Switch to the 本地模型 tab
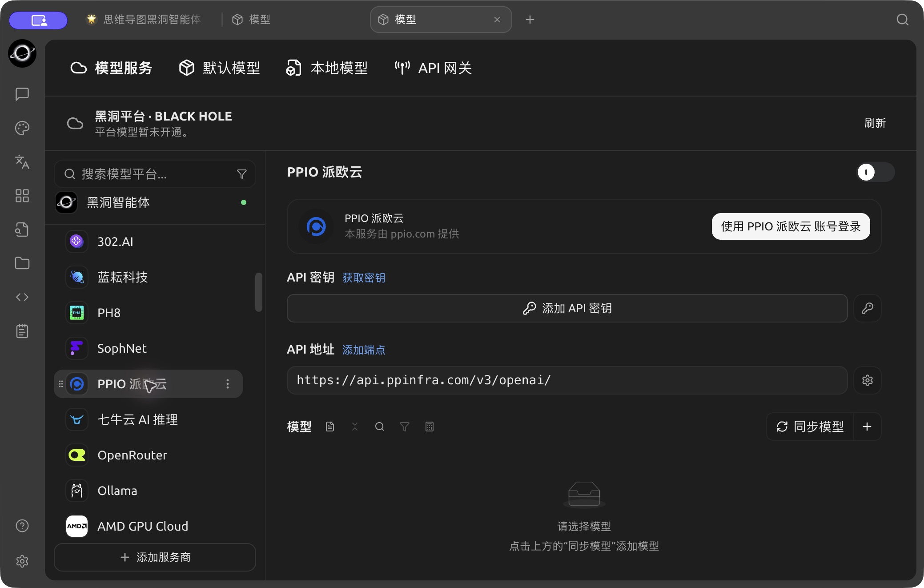Screen dimensions: 924x588 tap(327, 68)
